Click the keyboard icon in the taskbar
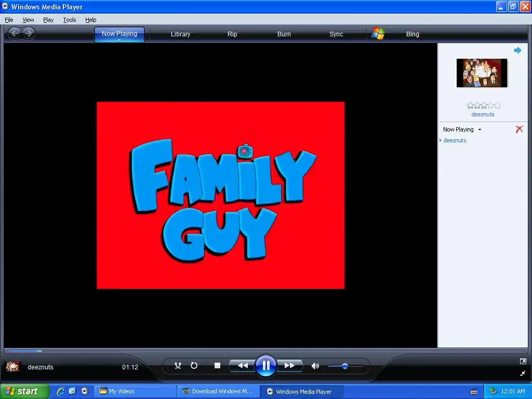532x399 pixels. click(474, 392)
